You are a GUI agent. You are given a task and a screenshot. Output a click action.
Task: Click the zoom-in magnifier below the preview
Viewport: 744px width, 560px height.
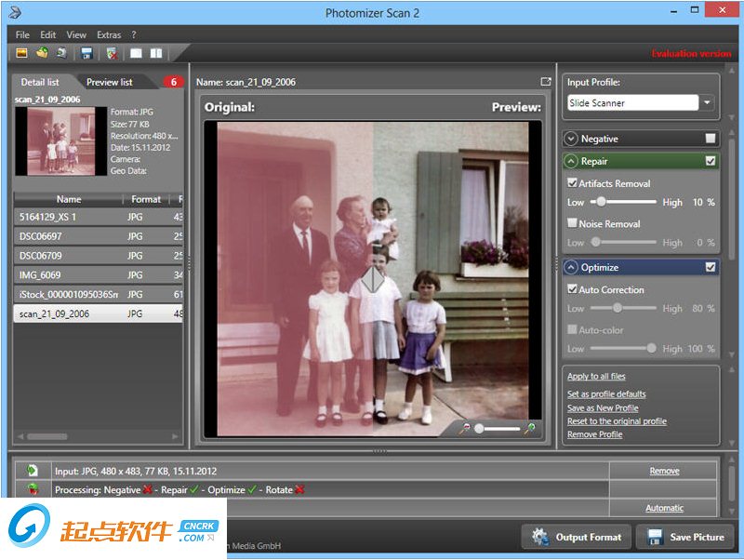529,428
